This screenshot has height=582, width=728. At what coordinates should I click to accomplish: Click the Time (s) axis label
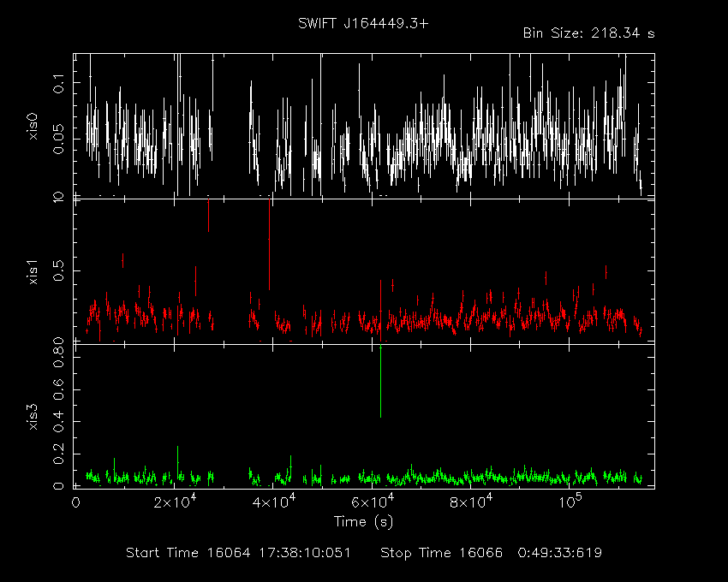point(363,522)
